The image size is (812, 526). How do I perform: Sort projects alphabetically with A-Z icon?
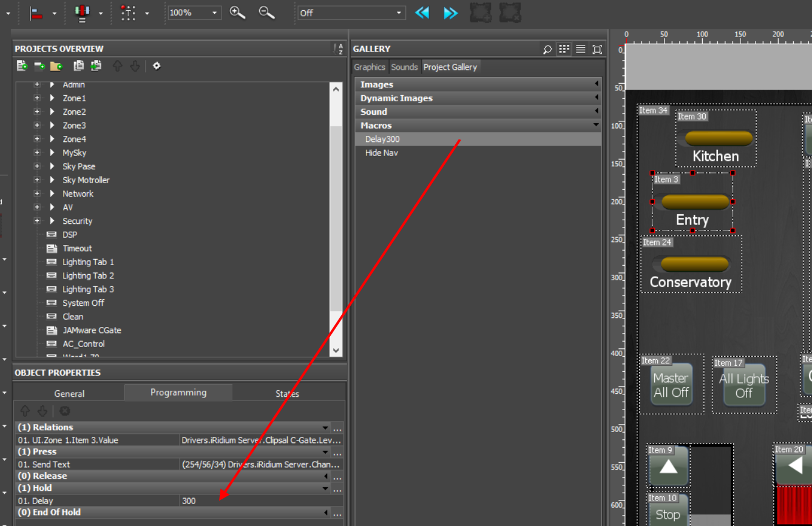[339, 49]
